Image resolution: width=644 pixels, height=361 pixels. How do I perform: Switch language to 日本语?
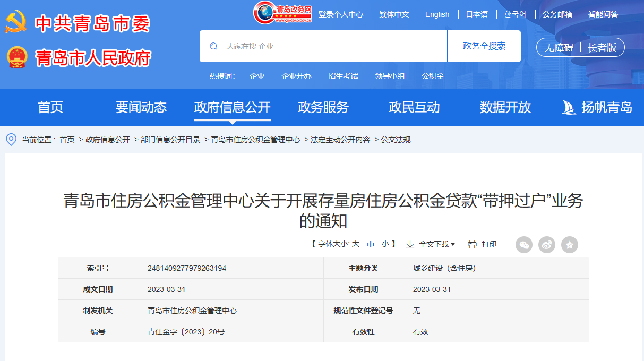point(477,14)
